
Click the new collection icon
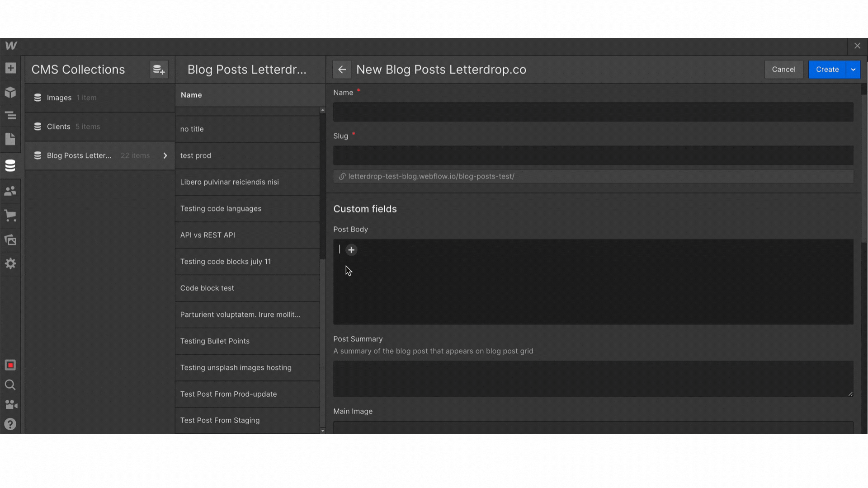tap(159, 70)
